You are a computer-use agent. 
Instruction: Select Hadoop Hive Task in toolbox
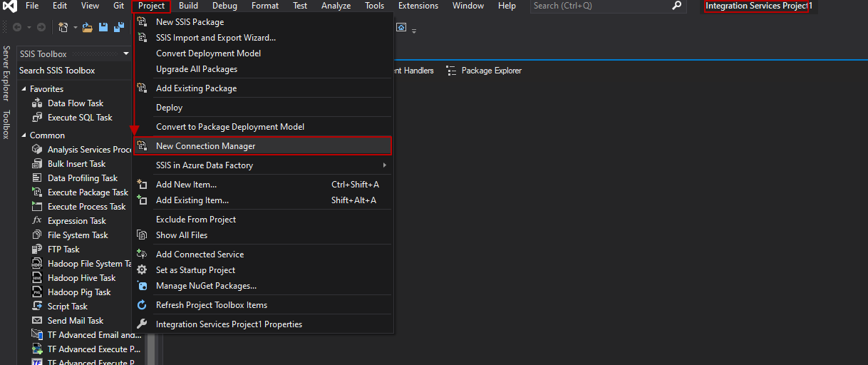tap(81, 278)
